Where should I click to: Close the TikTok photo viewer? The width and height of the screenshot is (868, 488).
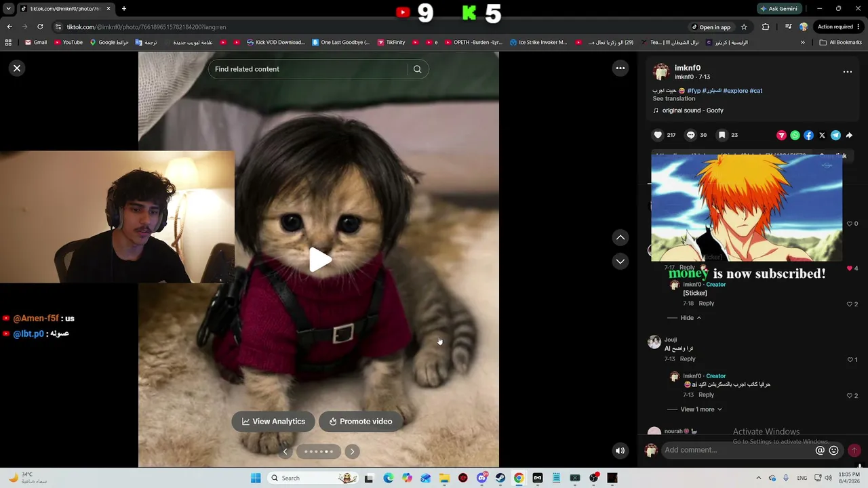point(17,68)
